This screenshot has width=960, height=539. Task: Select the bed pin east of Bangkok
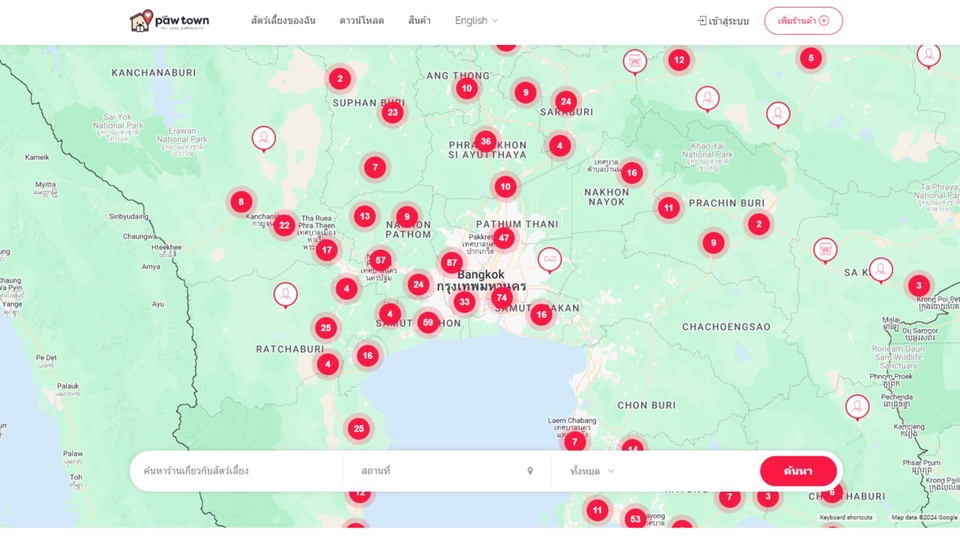tap(550, 260)
